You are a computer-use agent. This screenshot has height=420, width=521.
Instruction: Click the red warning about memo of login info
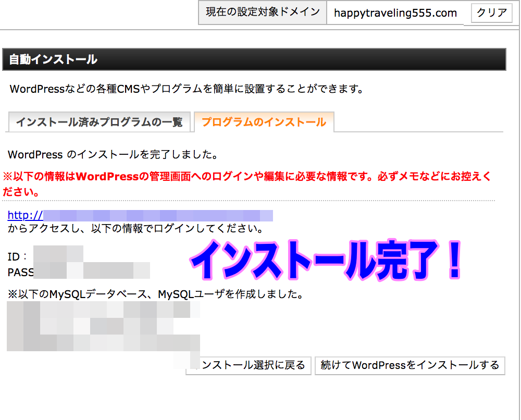pos(247,184)
